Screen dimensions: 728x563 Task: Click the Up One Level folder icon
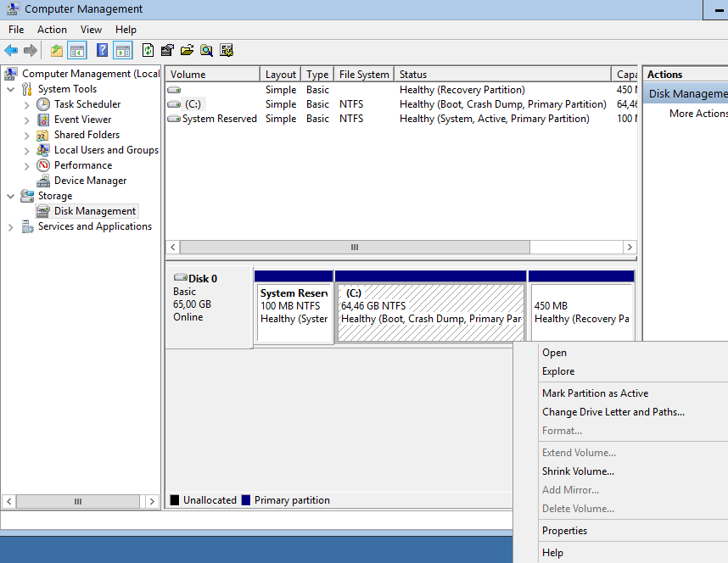coord(57,51)
